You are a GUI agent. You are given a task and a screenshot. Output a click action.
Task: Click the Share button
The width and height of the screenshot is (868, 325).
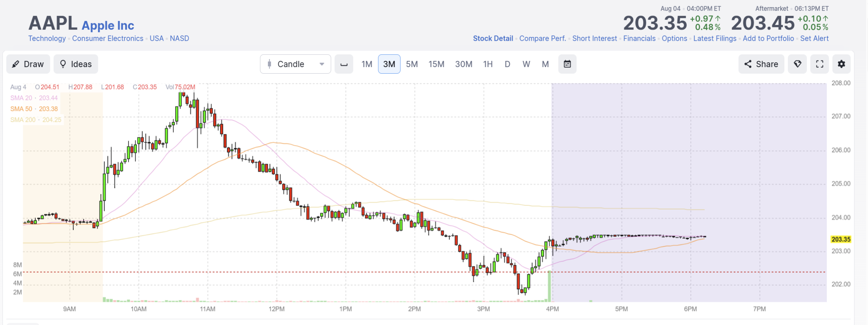(761, 64)
